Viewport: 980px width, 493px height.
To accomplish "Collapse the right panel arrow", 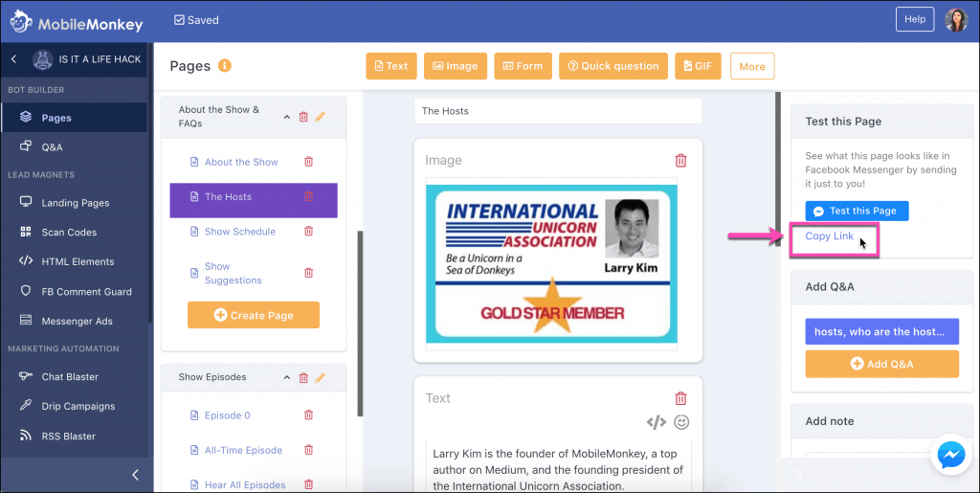I will pyautogui.click(x=798, y=476).
